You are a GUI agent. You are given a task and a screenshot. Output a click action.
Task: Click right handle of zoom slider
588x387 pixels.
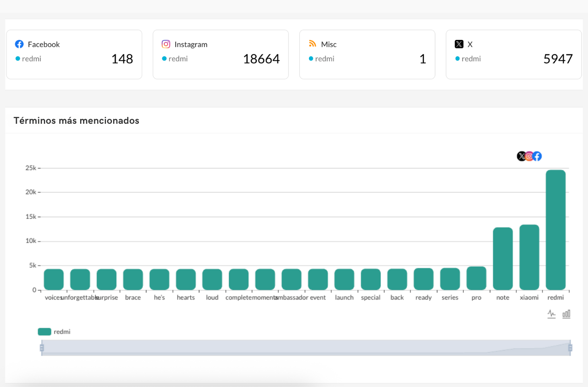click(x=570, y=347)
